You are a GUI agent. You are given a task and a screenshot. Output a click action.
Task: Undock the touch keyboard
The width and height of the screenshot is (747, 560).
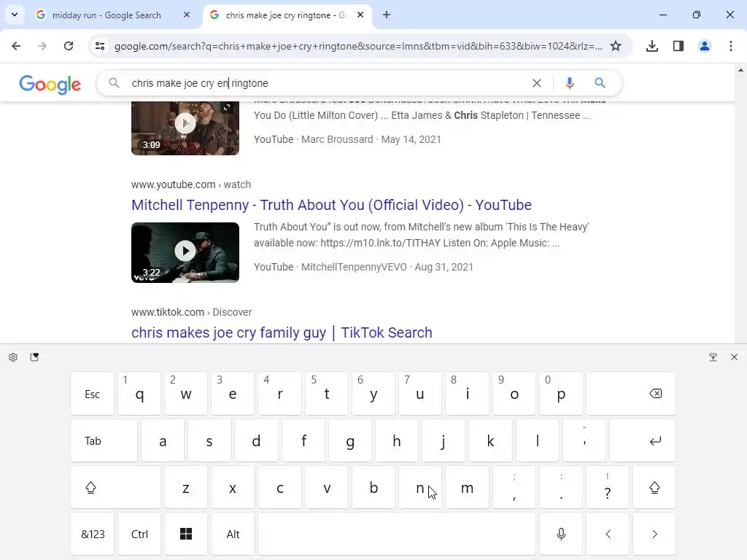pyautogui.click(x=713, y=357)
